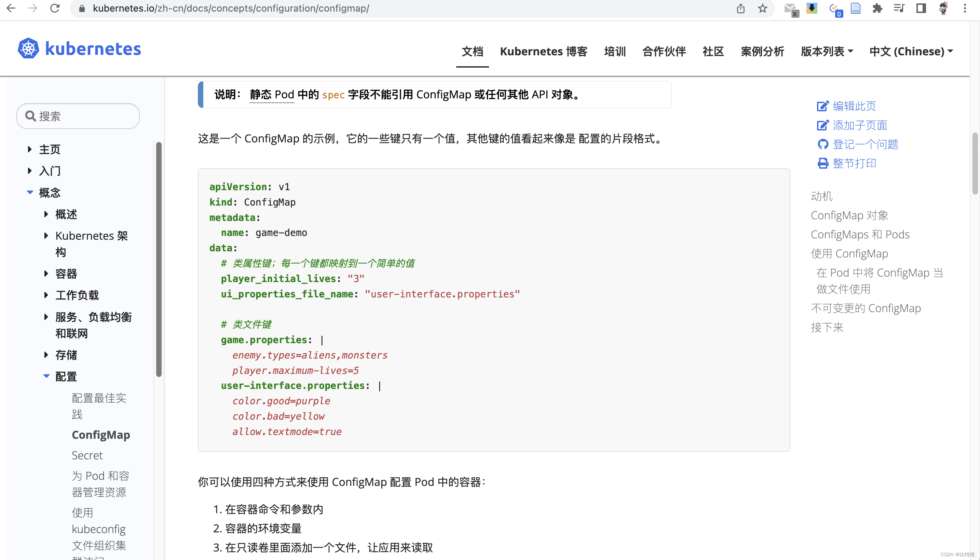Open the 案例分析 nav item
Image resolution: width=980 pixels, height=560 pixels.
coord(762,51)
